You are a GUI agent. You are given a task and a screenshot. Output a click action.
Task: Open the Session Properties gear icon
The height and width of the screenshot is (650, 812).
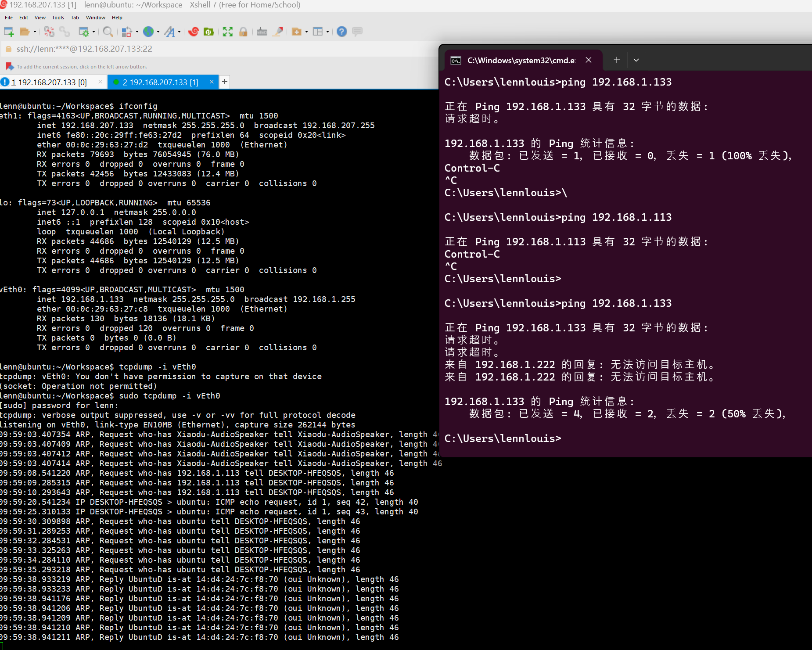pos(83,32)
